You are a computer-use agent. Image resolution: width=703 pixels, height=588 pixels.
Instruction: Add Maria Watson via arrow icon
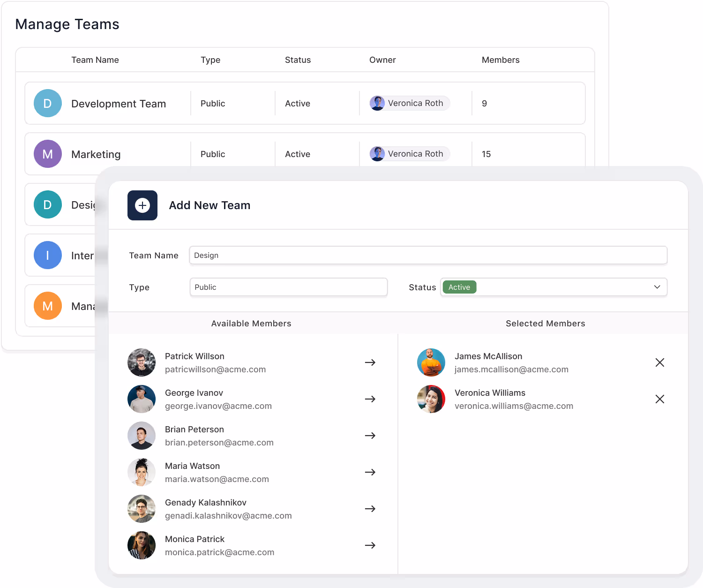[x=370, y=472]
